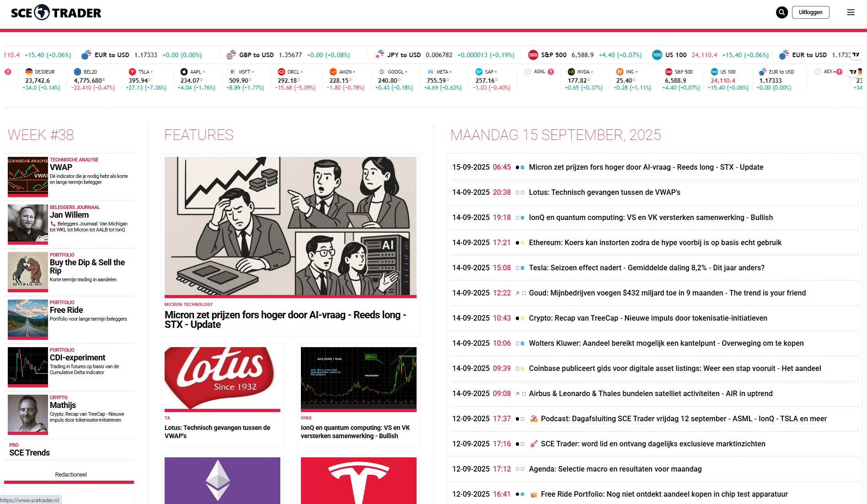Open the VWAP technische analyse link
Image resolution: width=867 pixels, height=504 pixels.
pyautogui.click(x=61, y=167)
